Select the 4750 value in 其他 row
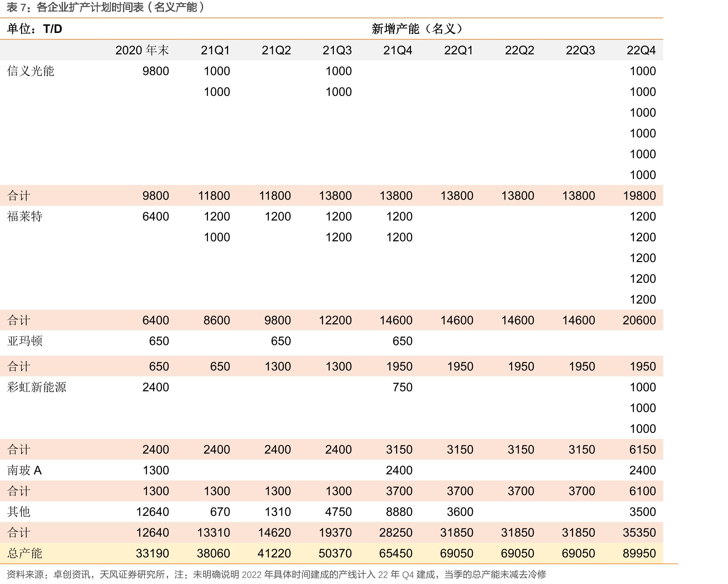Screen dimensions: 728x584 coord(338,512)
